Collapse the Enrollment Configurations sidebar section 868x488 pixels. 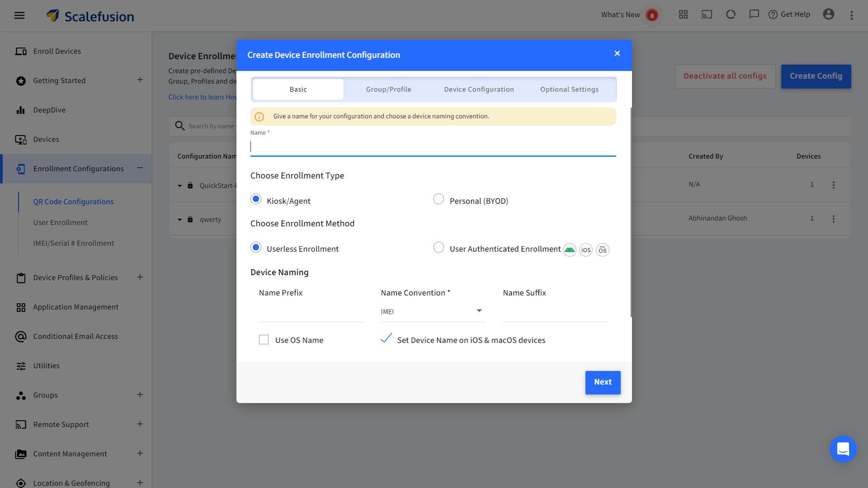pos(140,168)
